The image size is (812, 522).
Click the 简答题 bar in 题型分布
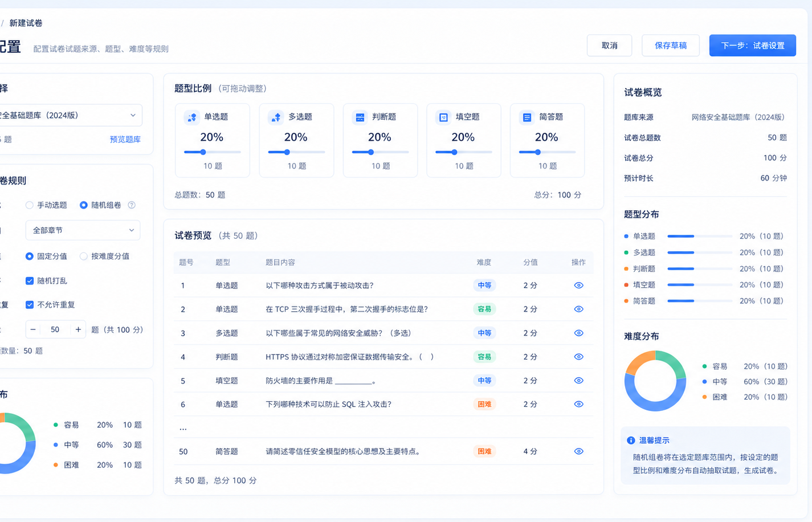700,301
